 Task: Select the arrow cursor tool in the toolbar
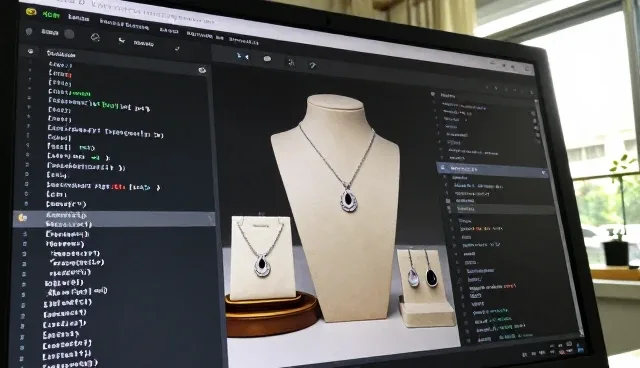pyautogui.click(x=121, y=40)
